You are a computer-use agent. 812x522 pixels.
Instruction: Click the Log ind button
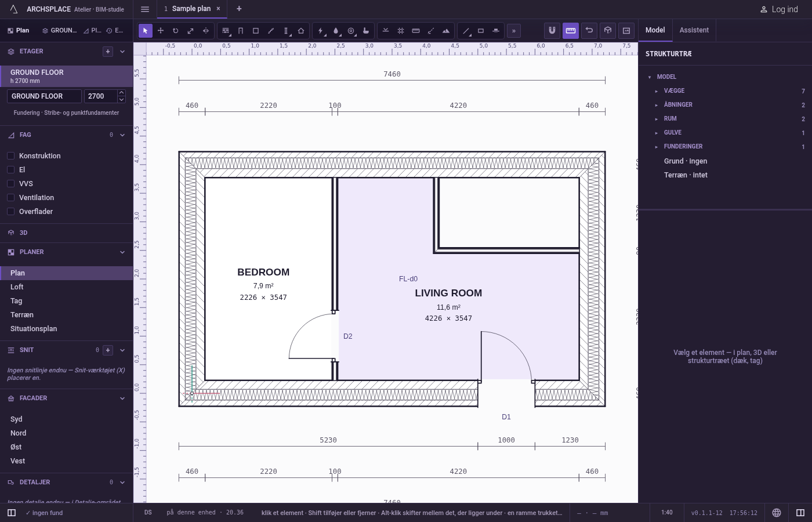[779, 9]
